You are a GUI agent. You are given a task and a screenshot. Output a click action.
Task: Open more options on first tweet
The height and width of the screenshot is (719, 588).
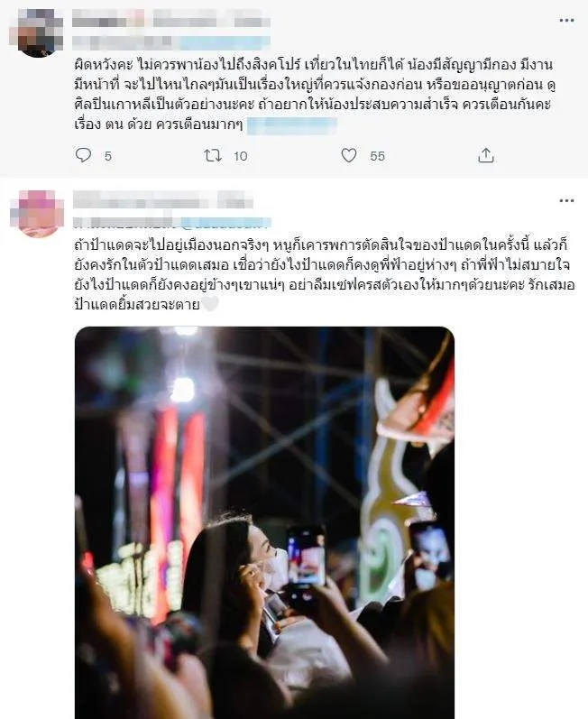click(x=566, y=21)
